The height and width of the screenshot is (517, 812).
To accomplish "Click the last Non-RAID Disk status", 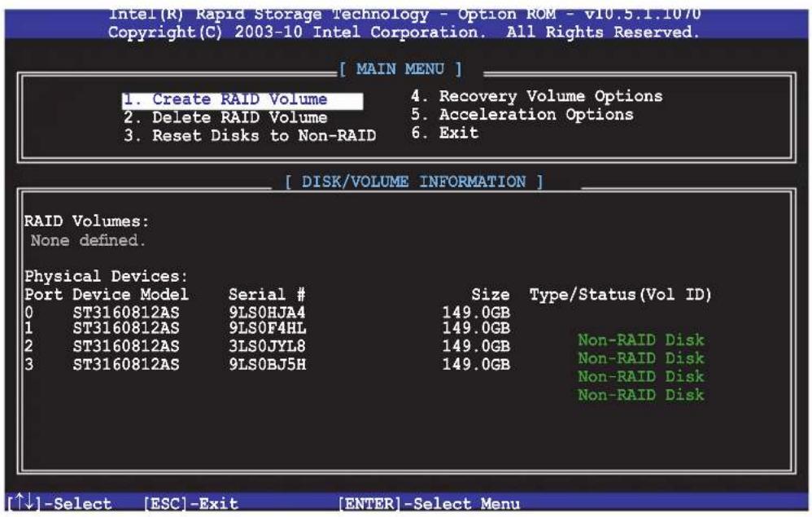I will (x=641, y=395).
